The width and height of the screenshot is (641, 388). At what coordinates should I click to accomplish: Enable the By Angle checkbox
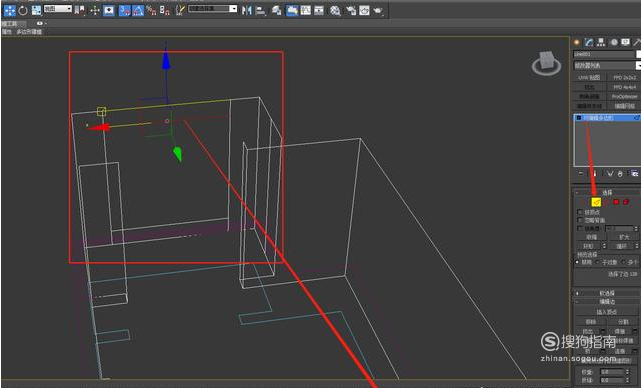click(580, 228)
